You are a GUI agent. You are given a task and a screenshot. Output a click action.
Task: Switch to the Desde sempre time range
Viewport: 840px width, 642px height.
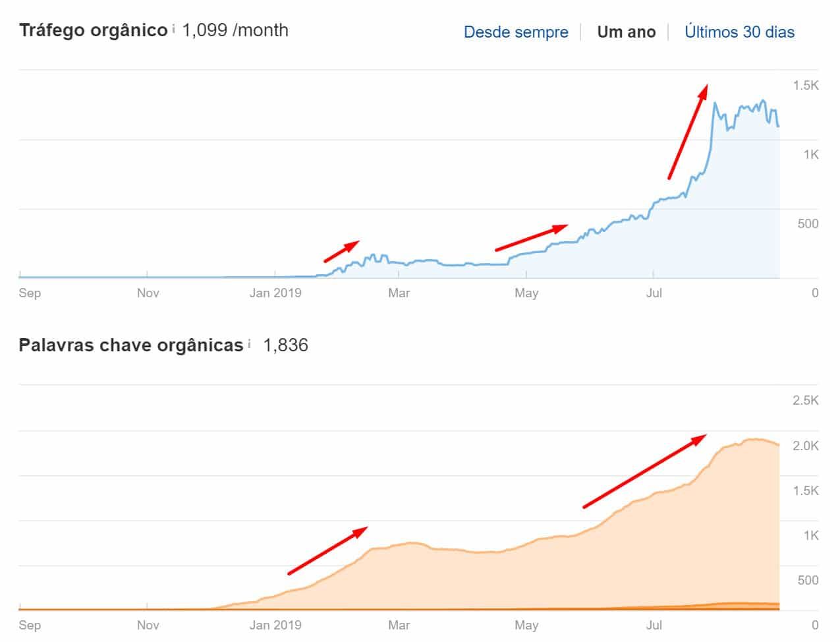click(x=516, y=32)
